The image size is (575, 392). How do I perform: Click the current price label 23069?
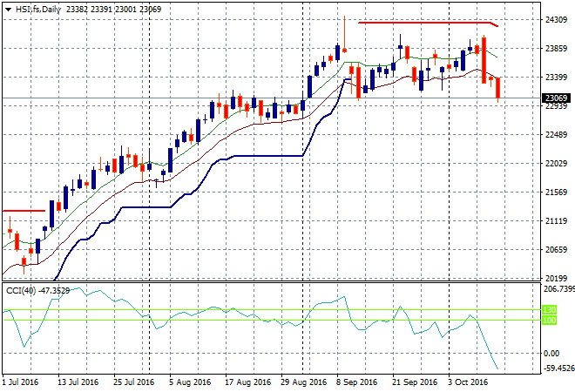point(556,98)
